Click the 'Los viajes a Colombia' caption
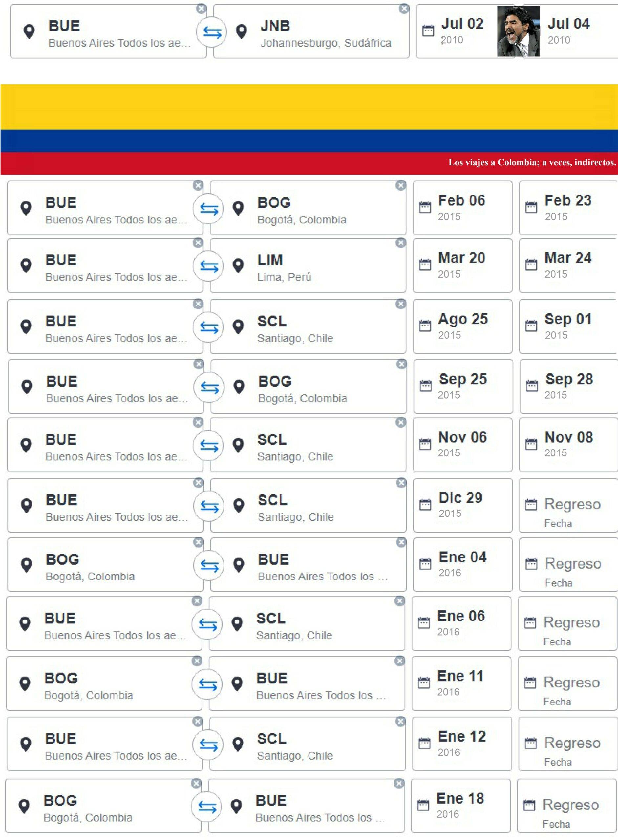This screenshot has width=618, height=840. pos(532,162)
